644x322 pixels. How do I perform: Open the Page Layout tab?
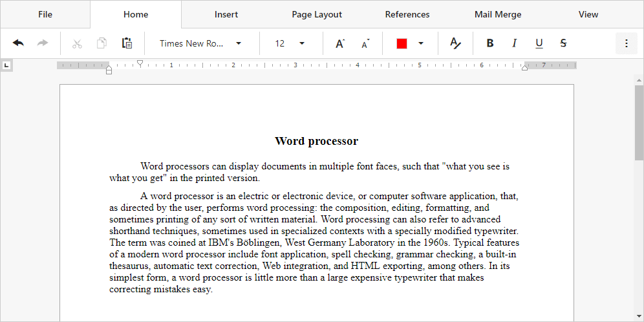(x=317, y=14)
